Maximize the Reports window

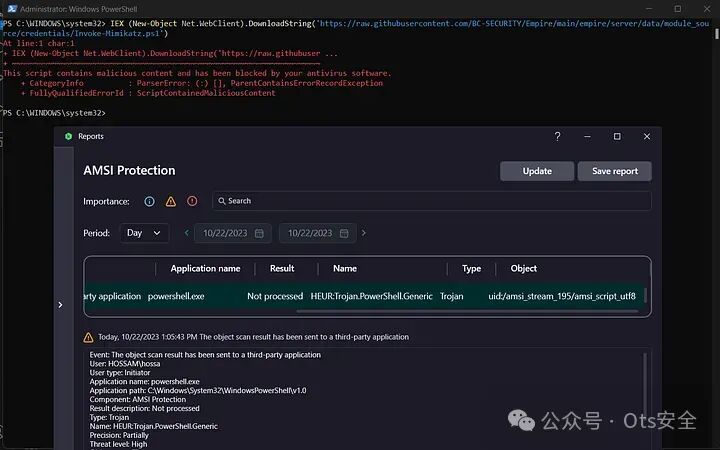[x=617, y=136]
